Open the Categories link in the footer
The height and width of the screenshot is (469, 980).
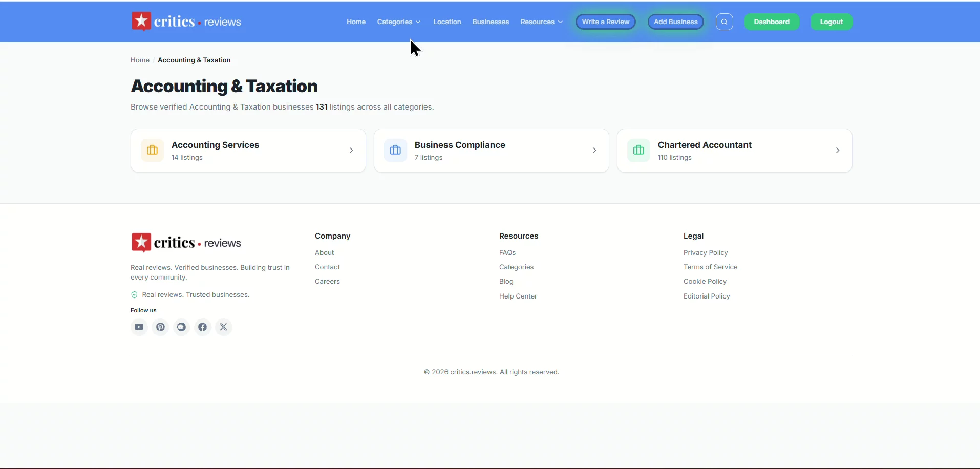point(517,267)
